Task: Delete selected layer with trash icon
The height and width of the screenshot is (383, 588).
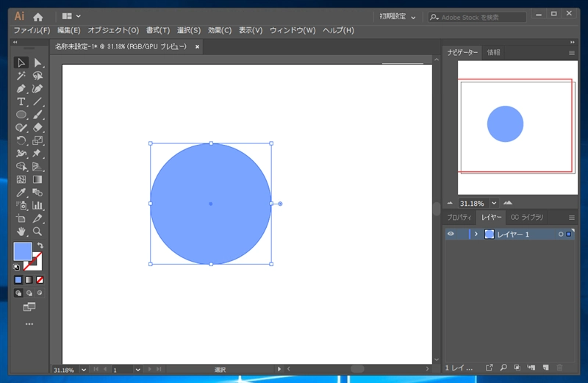Action: point(559,368)
